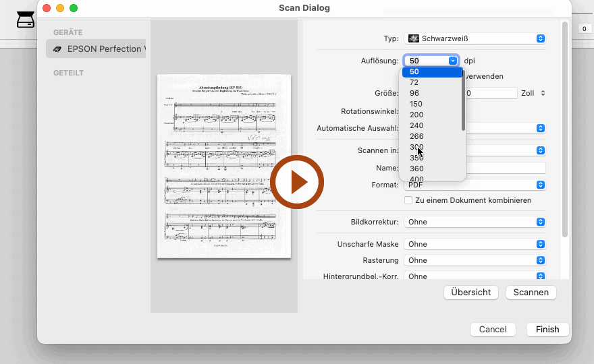Open the Bildkorrektur dropdown

(475, 222)
